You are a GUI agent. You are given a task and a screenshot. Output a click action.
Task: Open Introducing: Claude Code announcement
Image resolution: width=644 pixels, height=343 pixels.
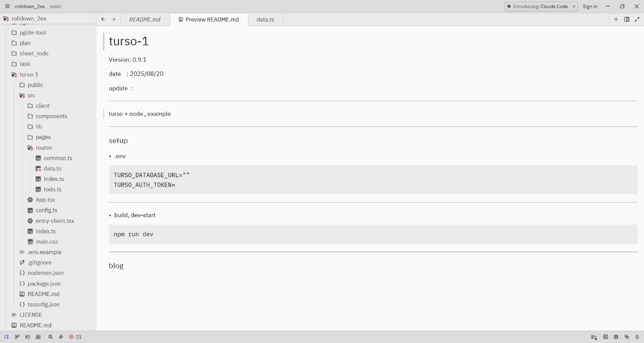point(537,6)
